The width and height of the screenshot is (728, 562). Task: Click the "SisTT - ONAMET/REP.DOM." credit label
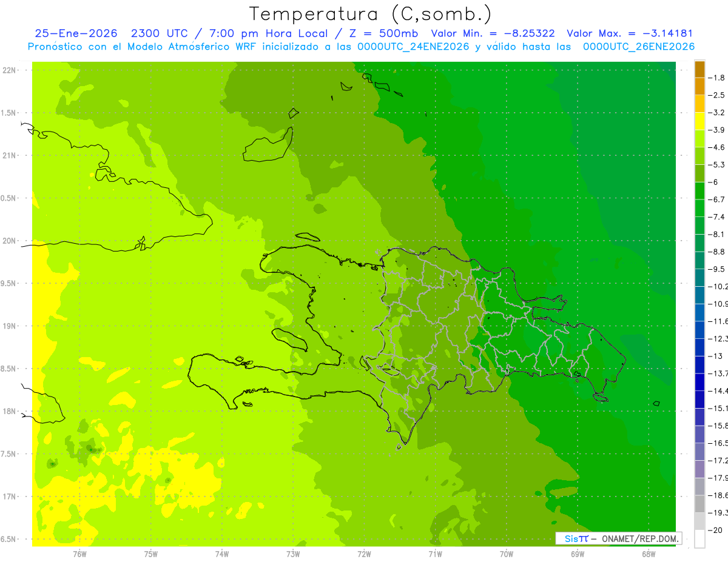(x=618, y=538)
